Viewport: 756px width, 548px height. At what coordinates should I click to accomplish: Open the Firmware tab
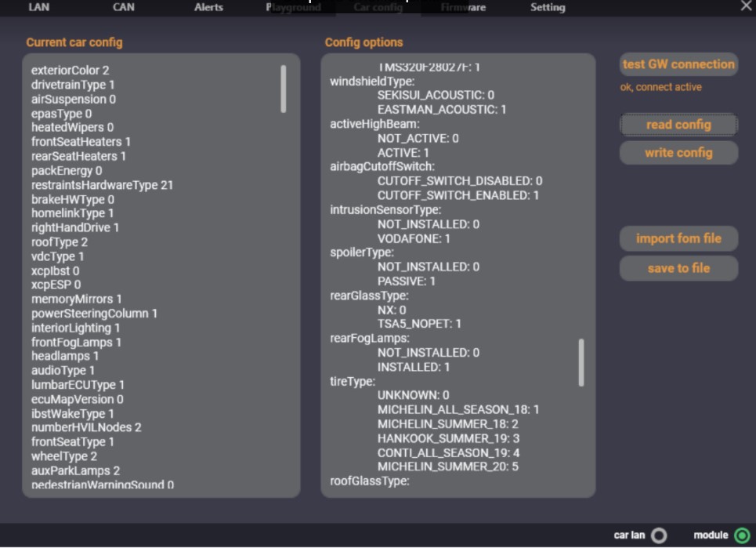click(463, 7)
